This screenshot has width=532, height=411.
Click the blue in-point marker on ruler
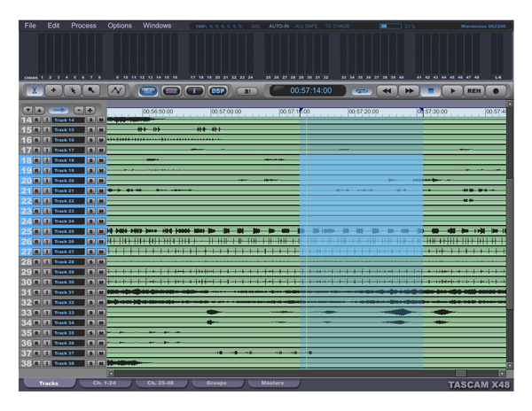(x=301, y=111)
